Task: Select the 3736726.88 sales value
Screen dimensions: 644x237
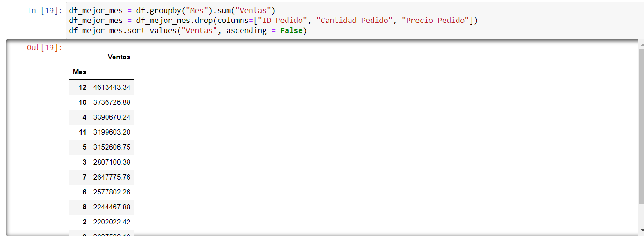Action: pyautogui.click(x=112, y=102)
